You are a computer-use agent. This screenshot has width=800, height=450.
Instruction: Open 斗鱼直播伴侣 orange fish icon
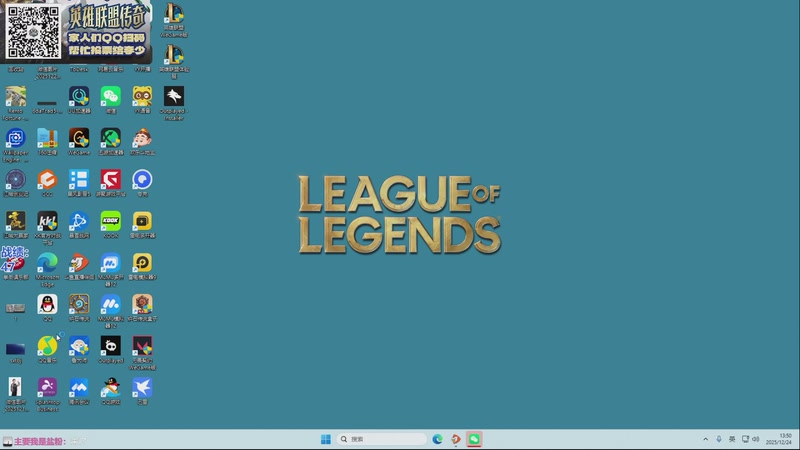point(79,263)
